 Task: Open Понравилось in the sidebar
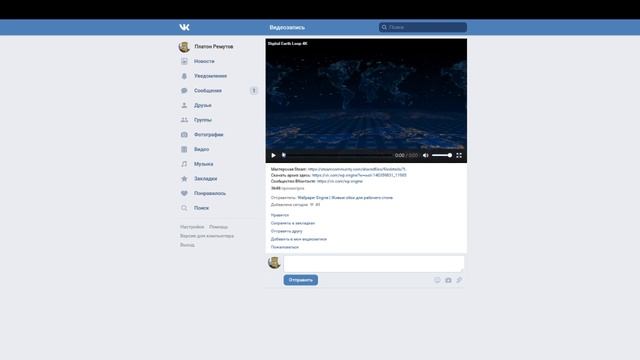(210, 193)
